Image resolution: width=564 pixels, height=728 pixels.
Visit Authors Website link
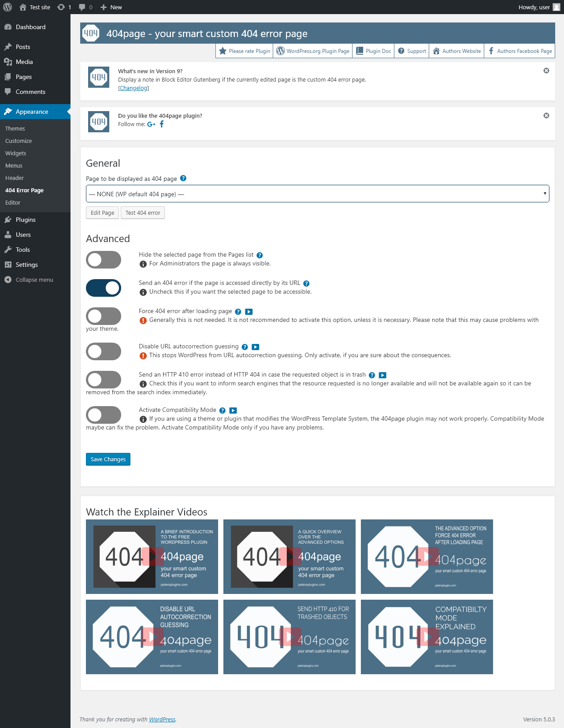click(457, 51)
